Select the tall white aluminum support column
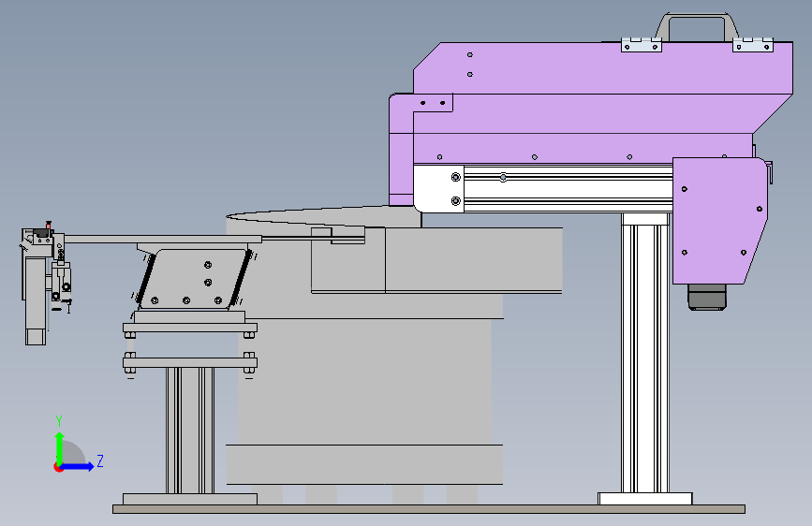This screenshot has height=526, width=812. 645,353
